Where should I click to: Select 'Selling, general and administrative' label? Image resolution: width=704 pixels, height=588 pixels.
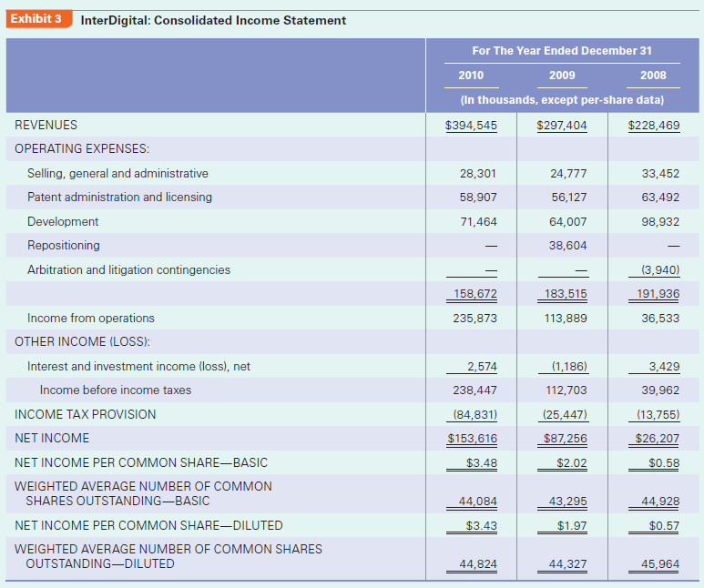pyautogui.click(x=117, y=173)
